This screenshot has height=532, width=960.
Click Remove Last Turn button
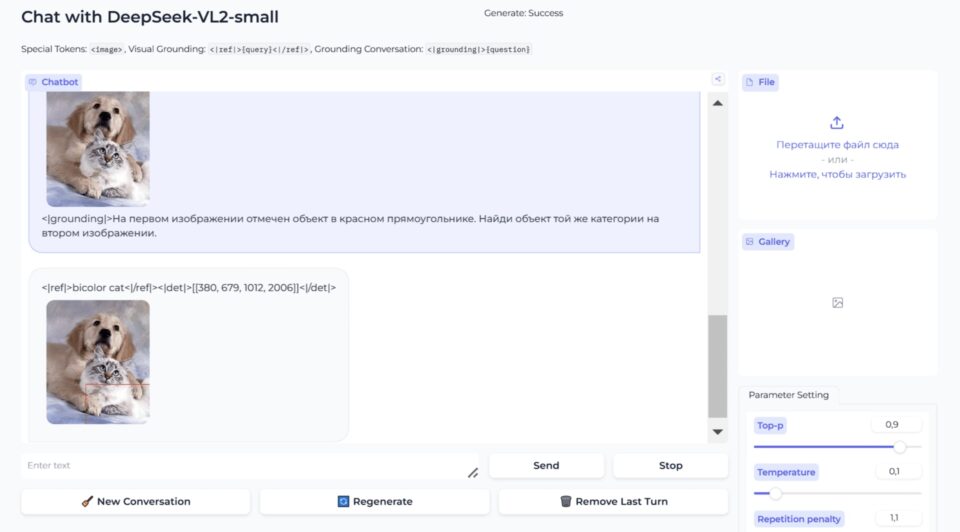pyautogui.click(x=613, y=501)
